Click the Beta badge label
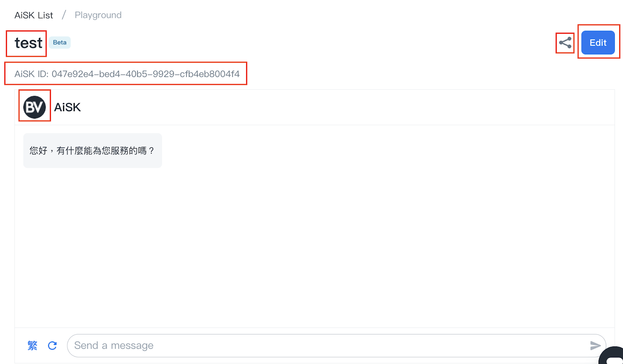623x364 pixels. tap(60, 42)
